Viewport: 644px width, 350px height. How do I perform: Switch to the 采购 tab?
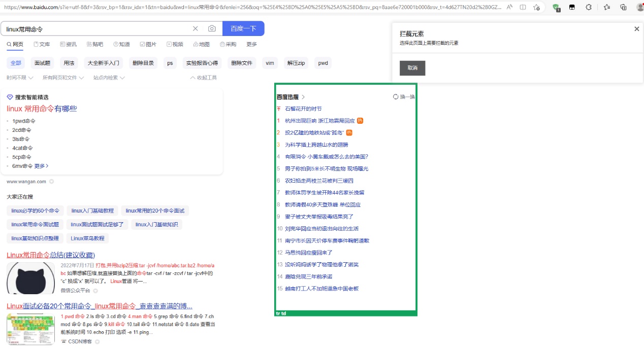pos(228,44)
